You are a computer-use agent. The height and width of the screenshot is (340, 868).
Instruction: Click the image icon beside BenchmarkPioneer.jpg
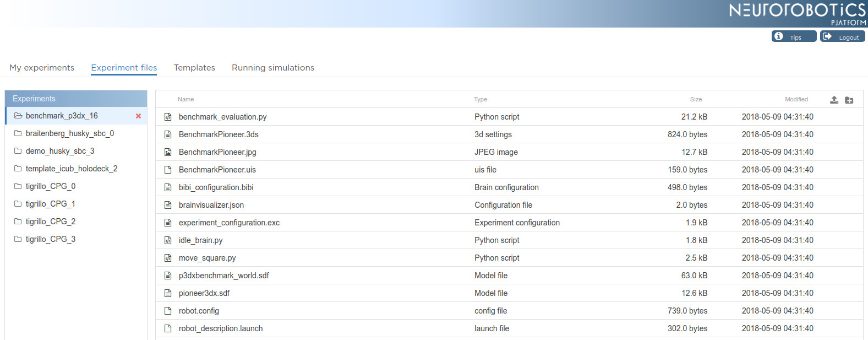coord(168,152)
